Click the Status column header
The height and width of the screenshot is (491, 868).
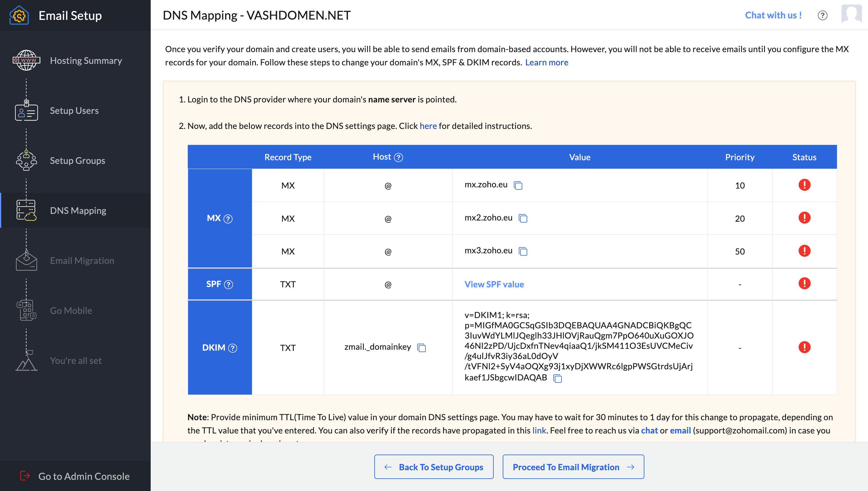click(804, 157)
